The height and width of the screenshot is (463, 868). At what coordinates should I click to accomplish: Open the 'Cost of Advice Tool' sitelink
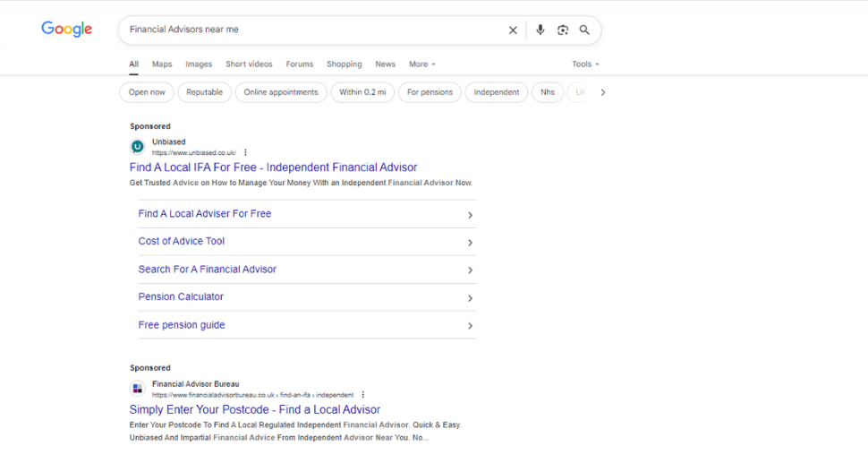(x=182, y=242)
